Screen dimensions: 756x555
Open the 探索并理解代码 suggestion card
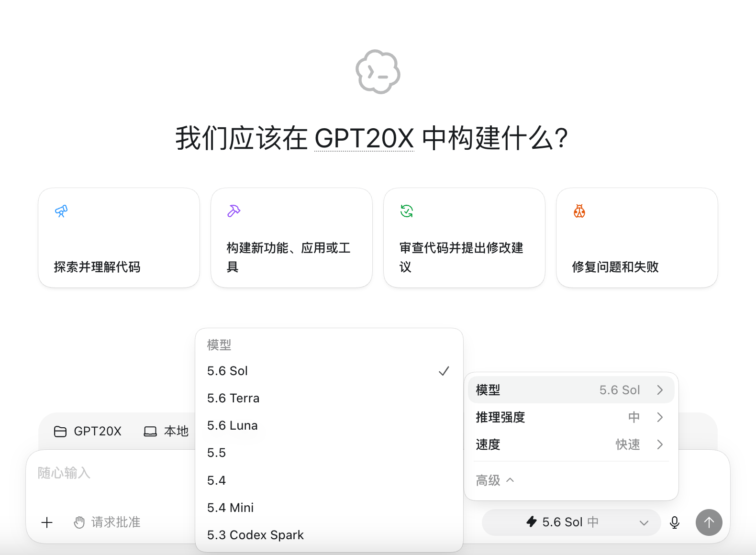119,238
